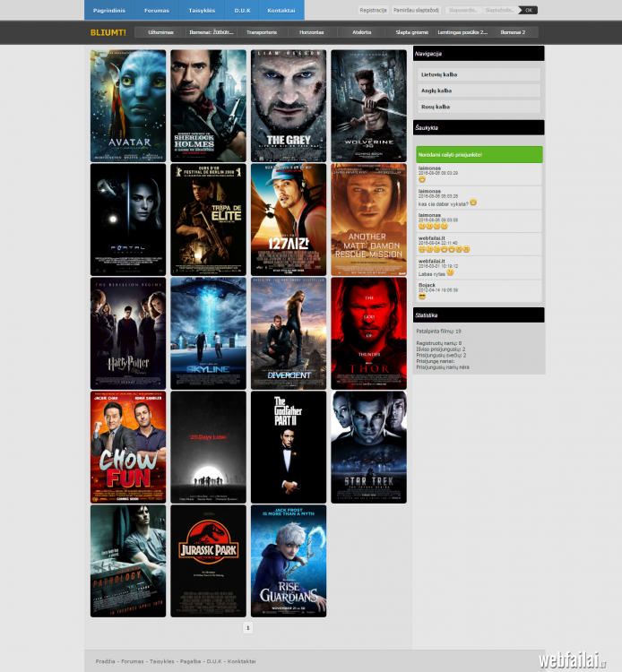Click the grinning emoji after 'kas cia dabar vyksta?'
This screenshot has height=672, width=622.
pos(473,202)
